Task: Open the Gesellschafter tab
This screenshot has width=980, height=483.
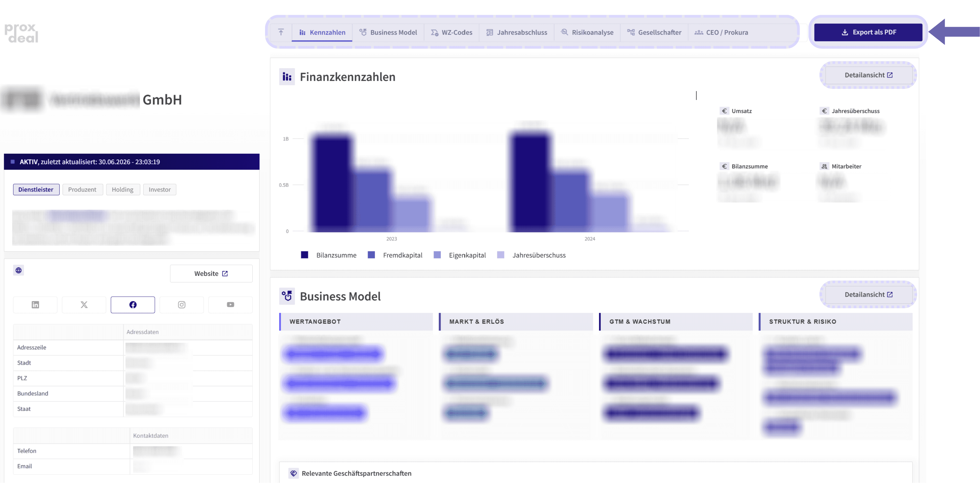Action: tap(654, 32)
